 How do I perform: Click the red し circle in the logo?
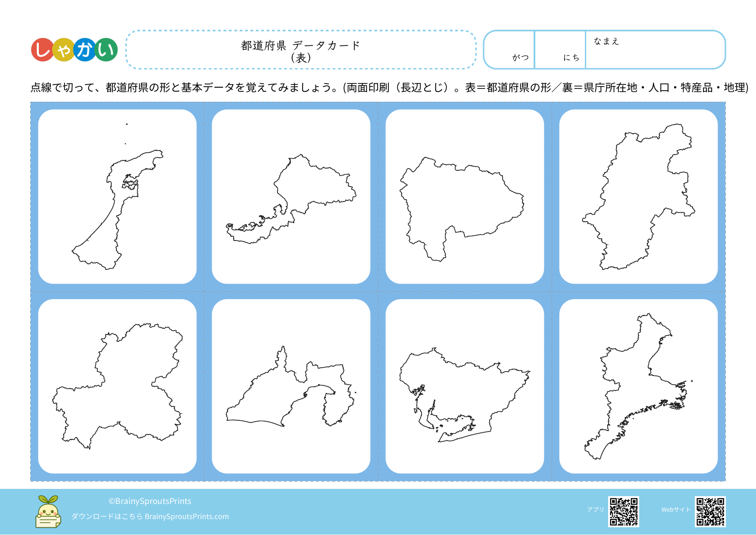point(42,50)
